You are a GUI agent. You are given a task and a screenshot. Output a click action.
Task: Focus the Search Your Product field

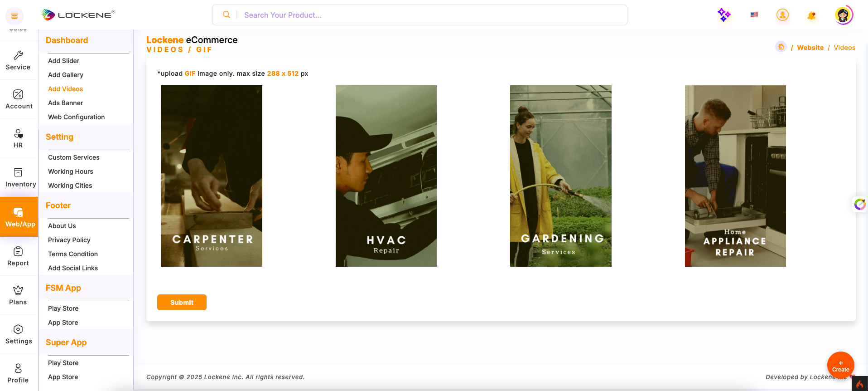(x=430, y=15)
